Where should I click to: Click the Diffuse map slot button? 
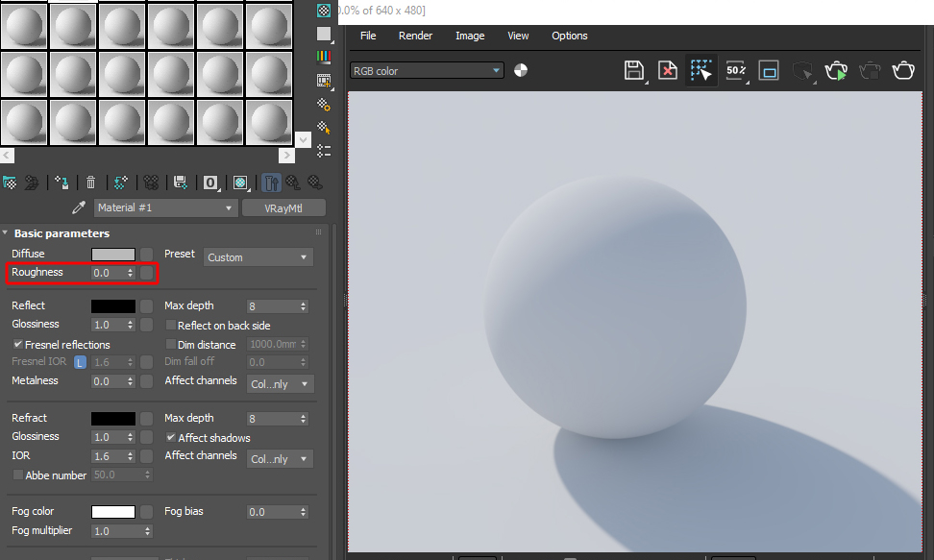(x=146, y=255)
